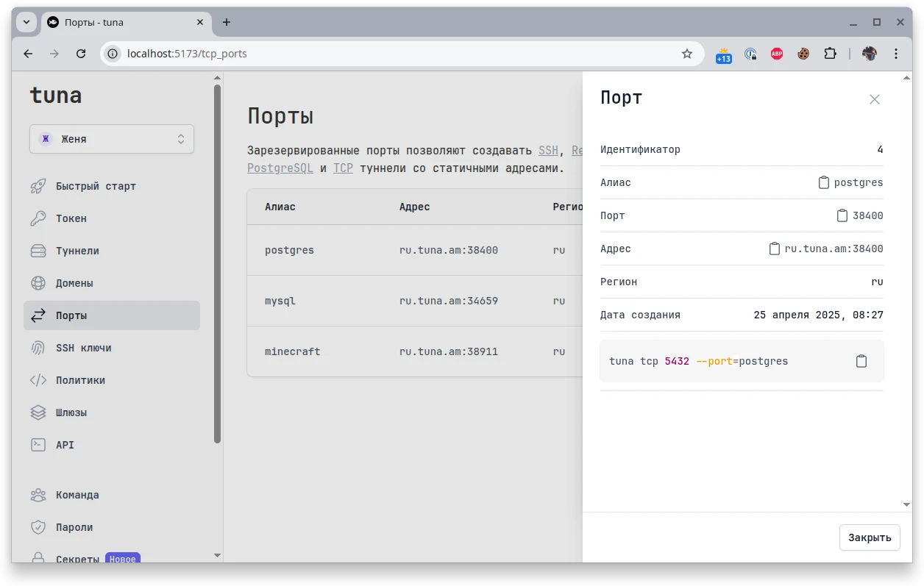Screen dimensions: 924x586
Task: Expand the Женя account selector
Action: tap(112, 139)
